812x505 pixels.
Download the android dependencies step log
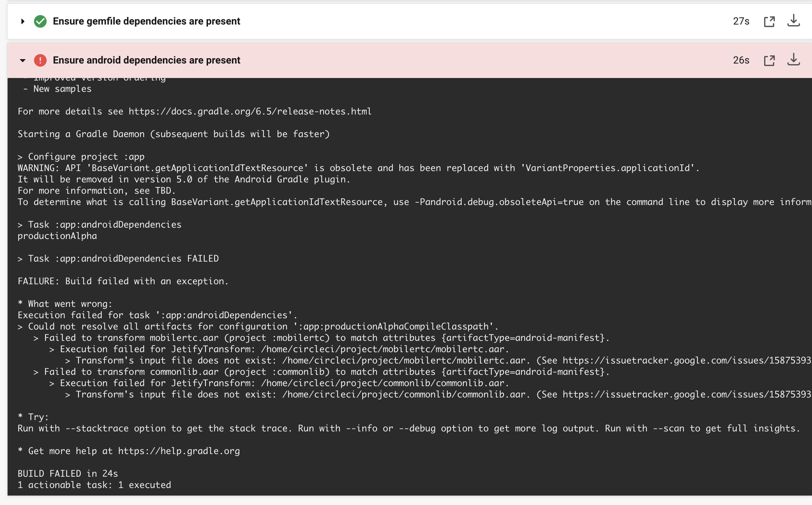794,60
